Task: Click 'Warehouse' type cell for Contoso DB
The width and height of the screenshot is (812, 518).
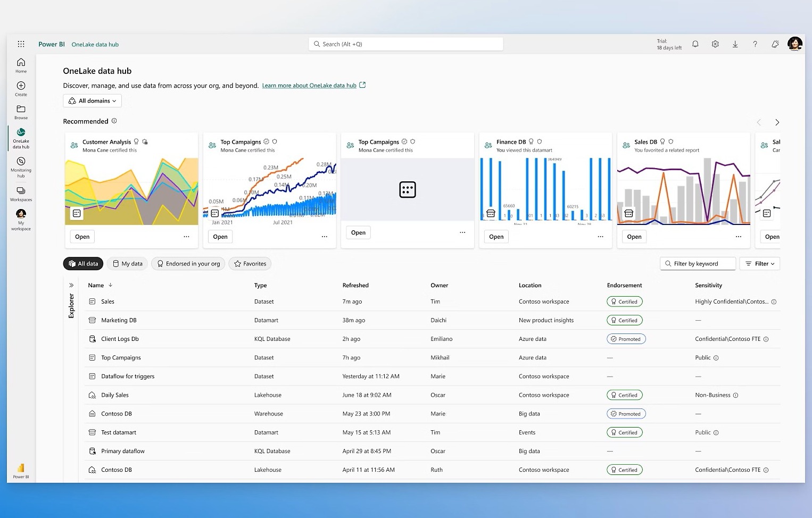Action: click(x=269, y=414)
